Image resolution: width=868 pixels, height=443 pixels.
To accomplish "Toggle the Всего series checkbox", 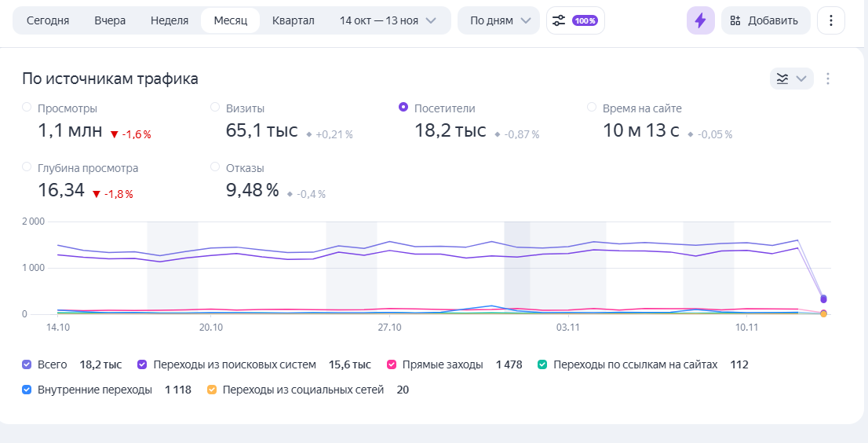I will 27,364.
